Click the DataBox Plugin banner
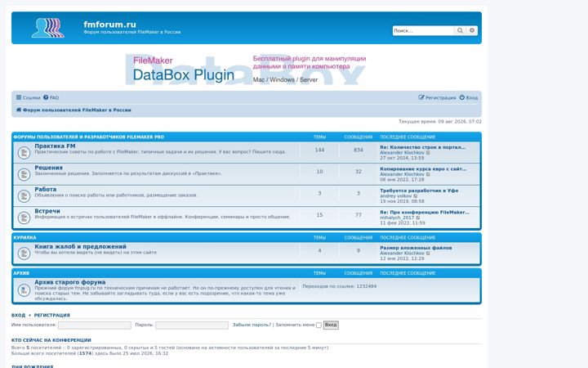The width and height of the screenshot is (588, 368). [246, 70]
